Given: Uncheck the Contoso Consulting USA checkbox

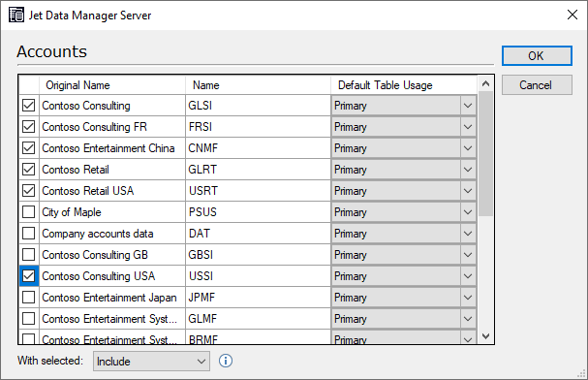Looking at the screenshot, I should pyautogui.click(x=28, y=276).
